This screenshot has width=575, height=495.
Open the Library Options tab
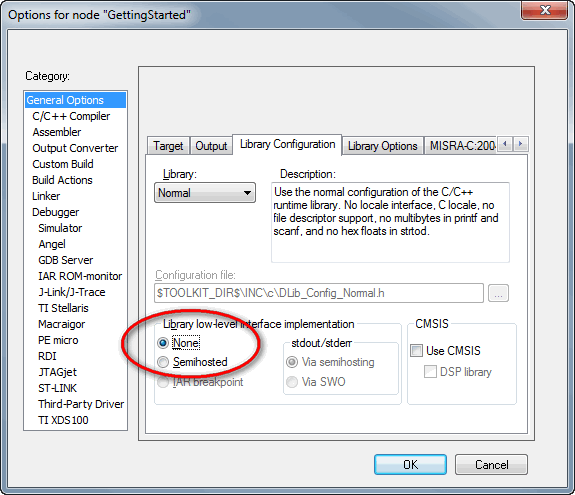coord(382,146)
